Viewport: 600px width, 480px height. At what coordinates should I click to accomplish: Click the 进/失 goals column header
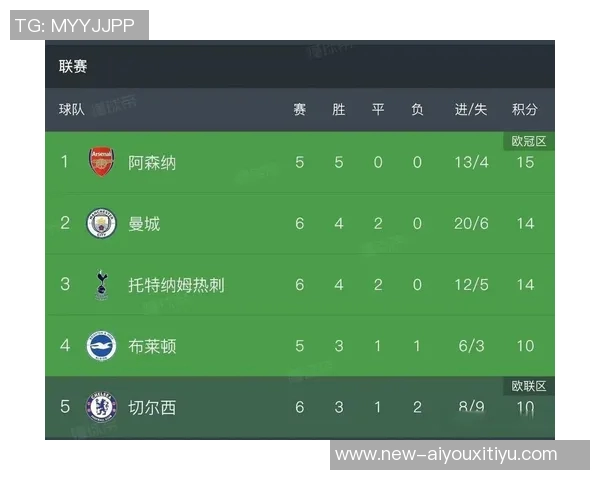tap(470, 109)
